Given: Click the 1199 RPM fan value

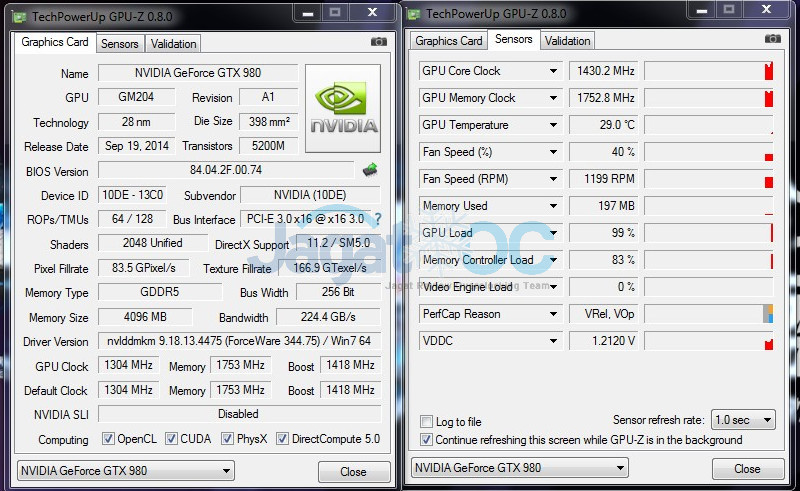Looking at the screenshot, I should pos(603,179).
